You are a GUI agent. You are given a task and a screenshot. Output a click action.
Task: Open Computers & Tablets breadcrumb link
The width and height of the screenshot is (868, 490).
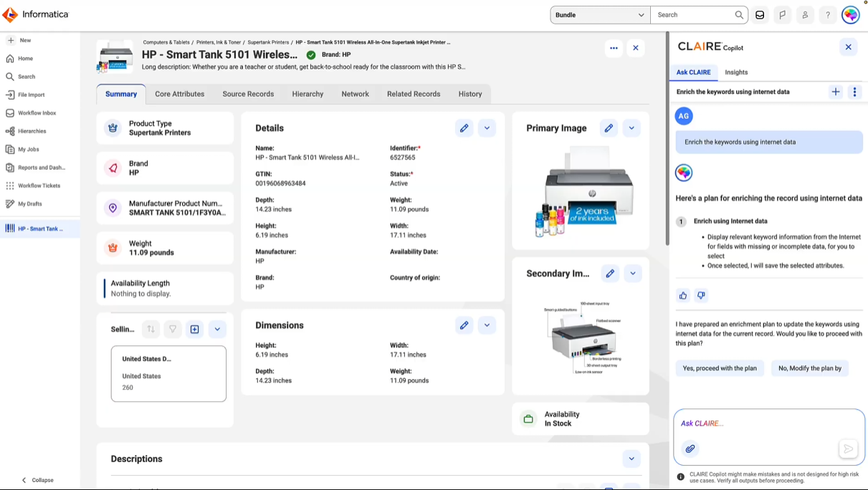point(166,42)
